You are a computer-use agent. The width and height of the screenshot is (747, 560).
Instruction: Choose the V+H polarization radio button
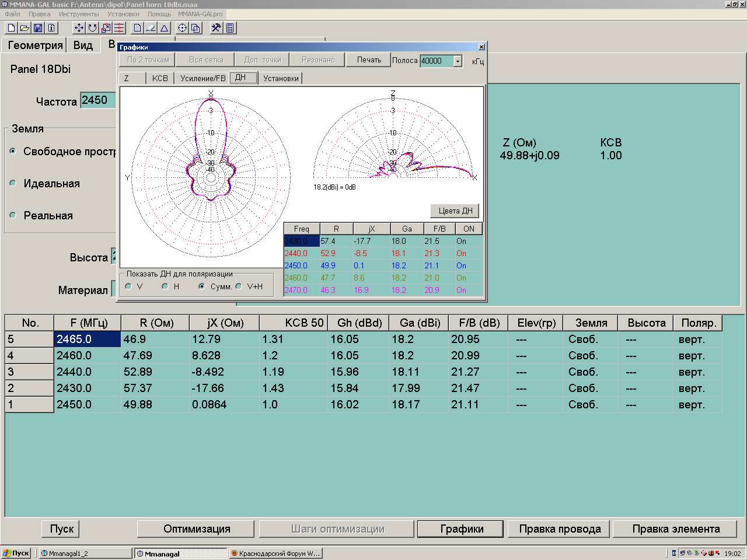tap(239, 286)
